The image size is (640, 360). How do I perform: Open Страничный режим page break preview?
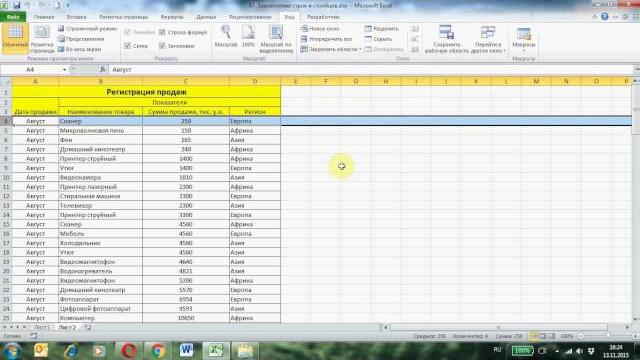[x=87, y=29]
